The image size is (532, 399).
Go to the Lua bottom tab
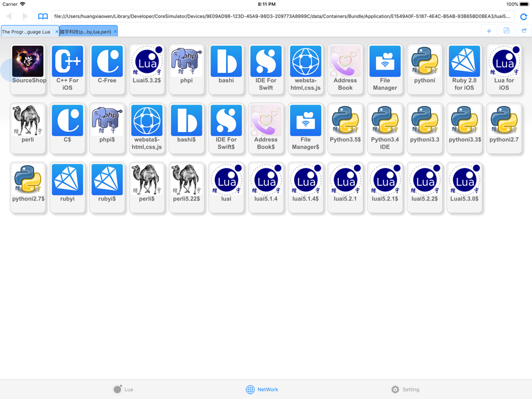pyautogui.click(x=123, y=389)
